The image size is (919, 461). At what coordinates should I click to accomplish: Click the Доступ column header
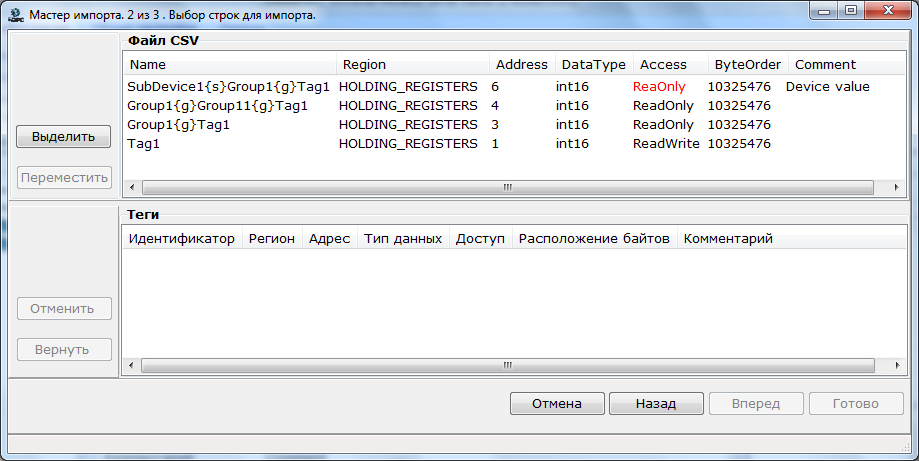pyautogui.click(x=481, y=238)
